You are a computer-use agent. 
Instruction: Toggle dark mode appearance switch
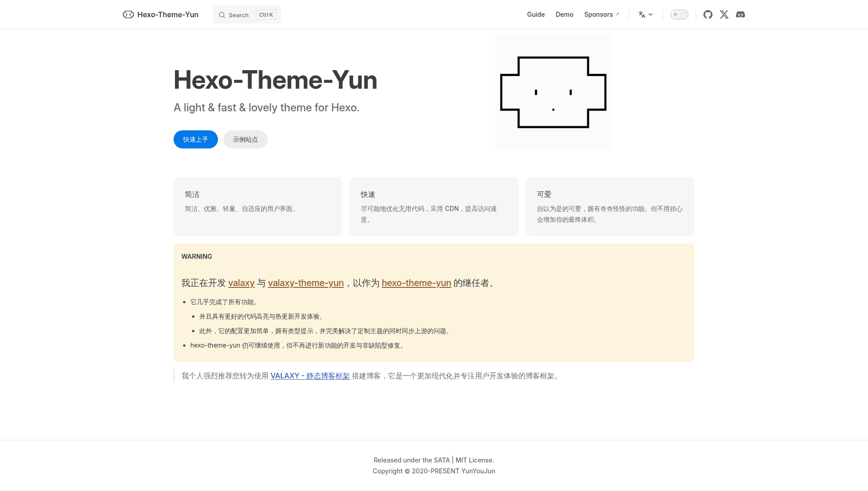pyautogui.click(x=679, y=14)
